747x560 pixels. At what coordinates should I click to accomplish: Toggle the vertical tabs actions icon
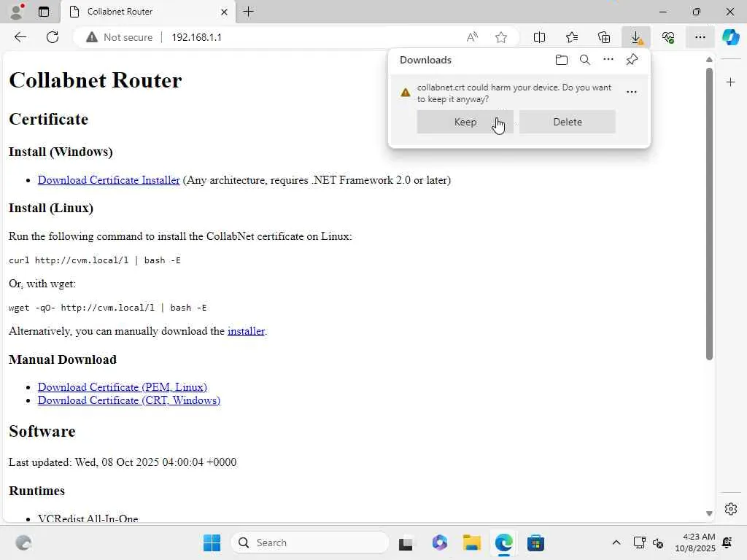coord(43,12)
